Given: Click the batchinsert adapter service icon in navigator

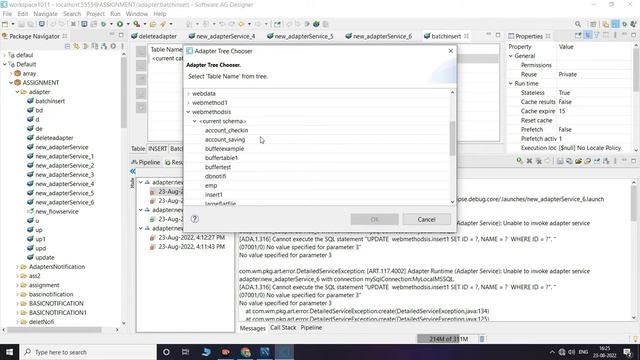Looking at the screenshot, I should coord(30,101).
